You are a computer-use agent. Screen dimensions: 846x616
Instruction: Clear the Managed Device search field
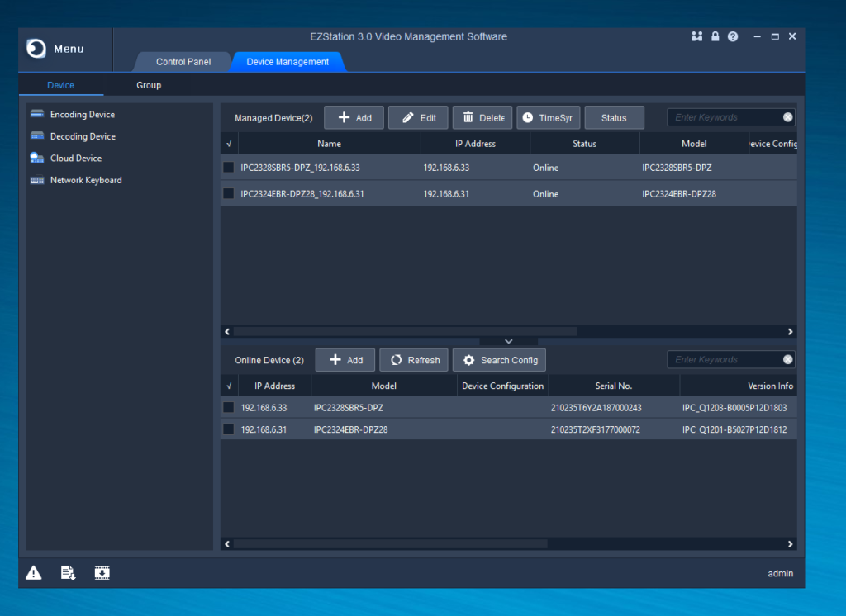[x=787, y=117]
